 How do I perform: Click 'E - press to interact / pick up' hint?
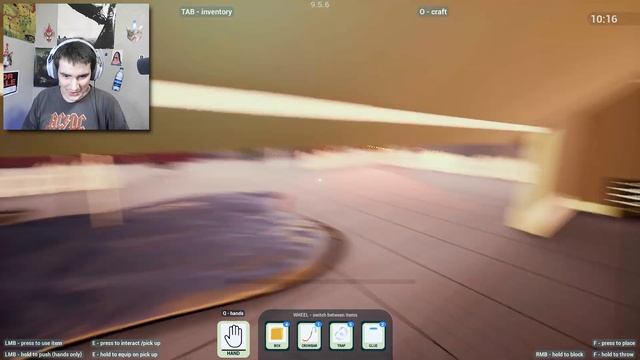126,343
